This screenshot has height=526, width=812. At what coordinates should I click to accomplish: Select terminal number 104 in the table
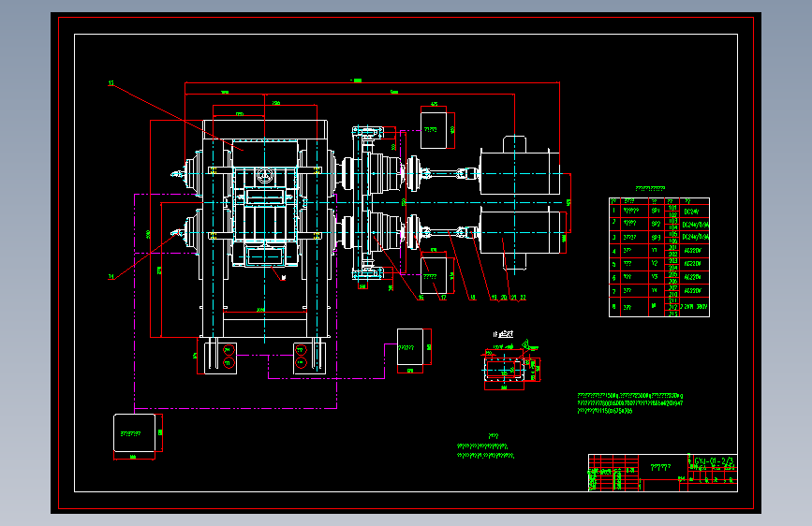pyautogui.click(x=672, y=227)
